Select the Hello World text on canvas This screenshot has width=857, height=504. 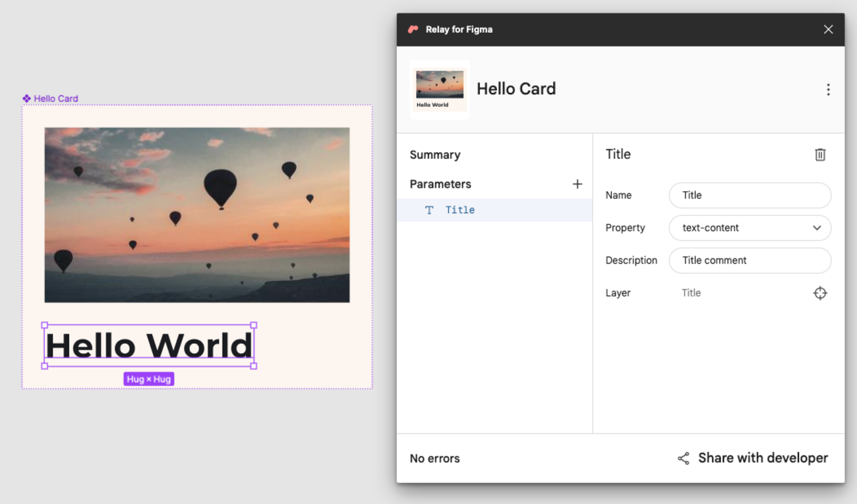click(x=149, y=346)
